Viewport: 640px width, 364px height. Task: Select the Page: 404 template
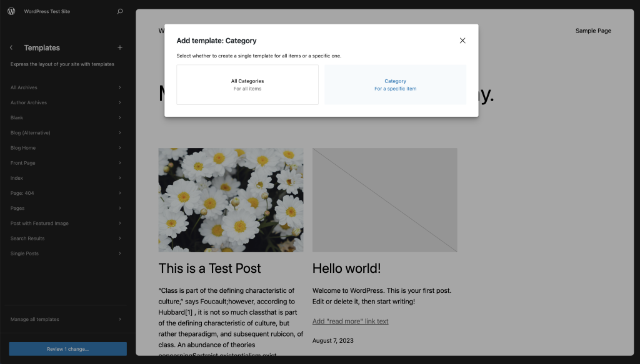(22, 193)
